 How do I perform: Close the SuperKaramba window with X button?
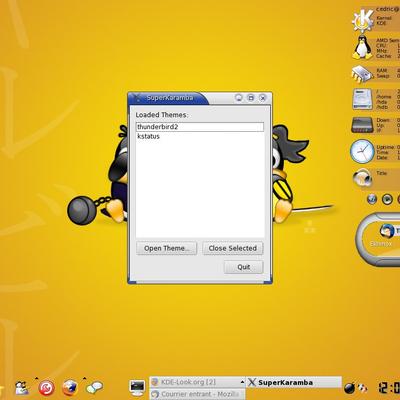click(263, 98)
